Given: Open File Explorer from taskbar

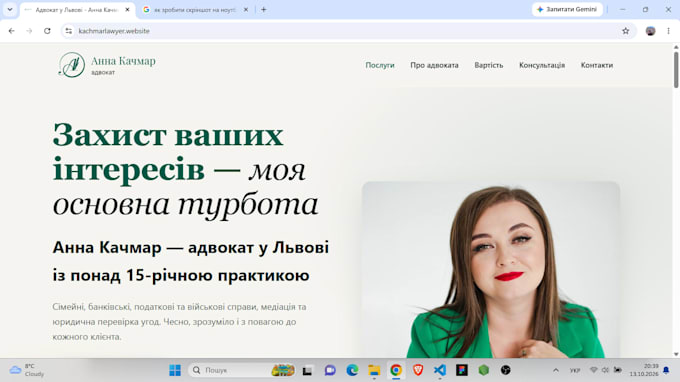Looking at the screenshot, I should pos(374,370).
